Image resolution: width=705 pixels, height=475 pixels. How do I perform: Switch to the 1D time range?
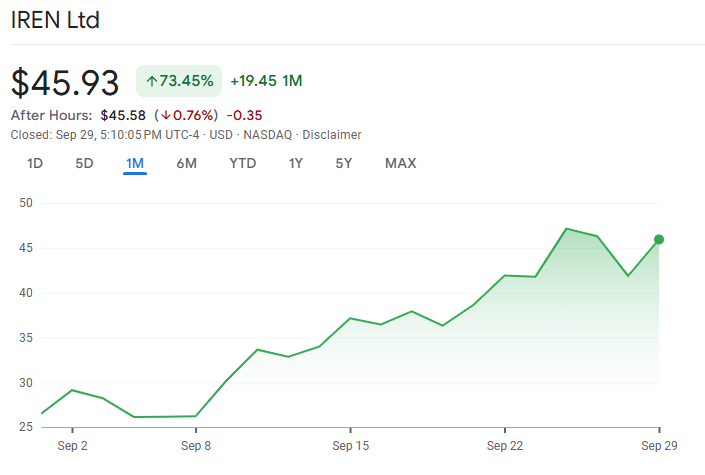[x=35, y=163]
